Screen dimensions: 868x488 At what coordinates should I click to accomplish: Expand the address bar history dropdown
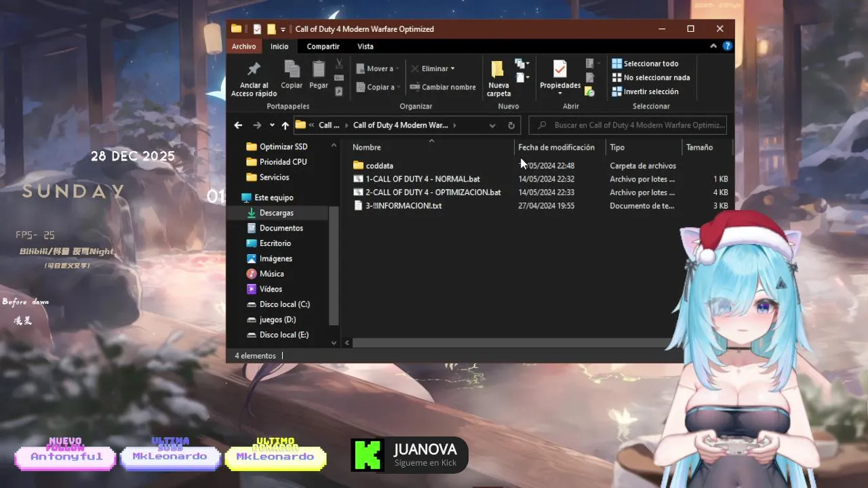[492, 125]
